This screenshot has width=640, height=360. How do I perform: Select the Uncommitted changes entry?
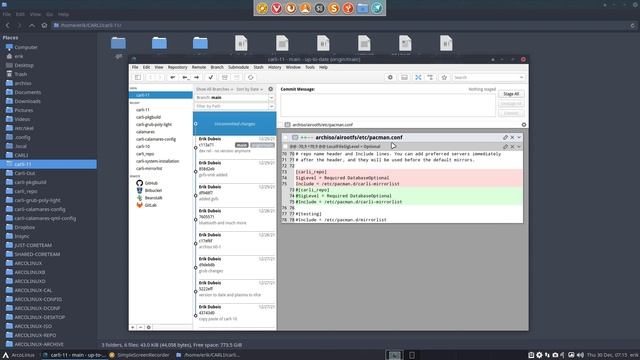(235, 124)
